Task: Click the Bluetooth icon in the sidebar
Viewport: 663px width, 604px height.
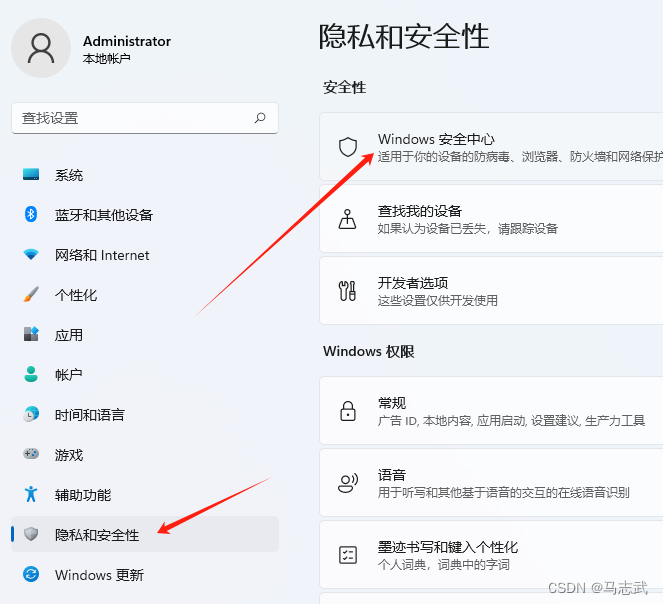Action: pyautogui.click(x=31, y=214)
